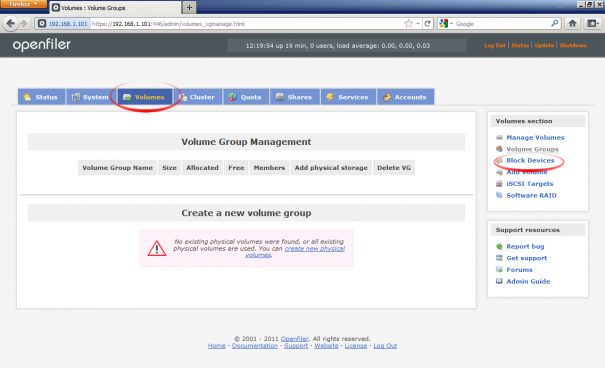Open the Shares tab

(295, 97)
